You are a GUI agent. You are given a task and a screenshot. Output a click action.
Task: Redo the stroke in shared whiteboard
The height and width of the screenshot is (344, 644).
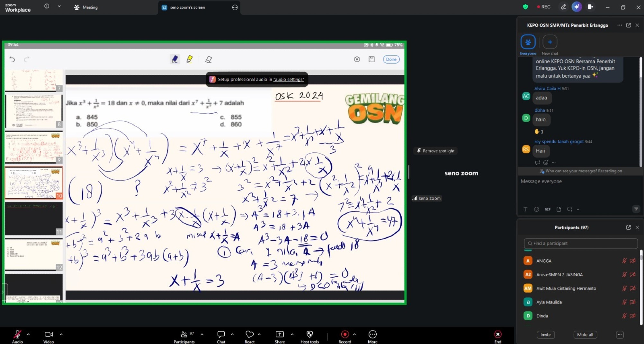coord(27,59)
